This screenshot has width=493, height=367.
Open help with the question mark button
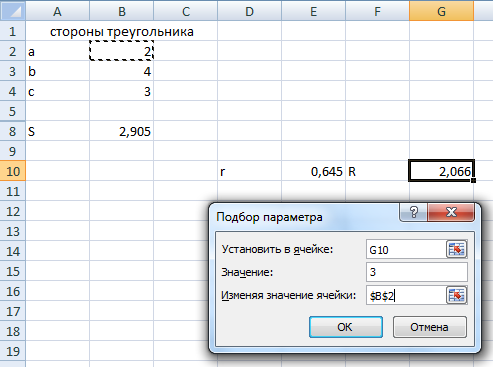coord(413,212)
